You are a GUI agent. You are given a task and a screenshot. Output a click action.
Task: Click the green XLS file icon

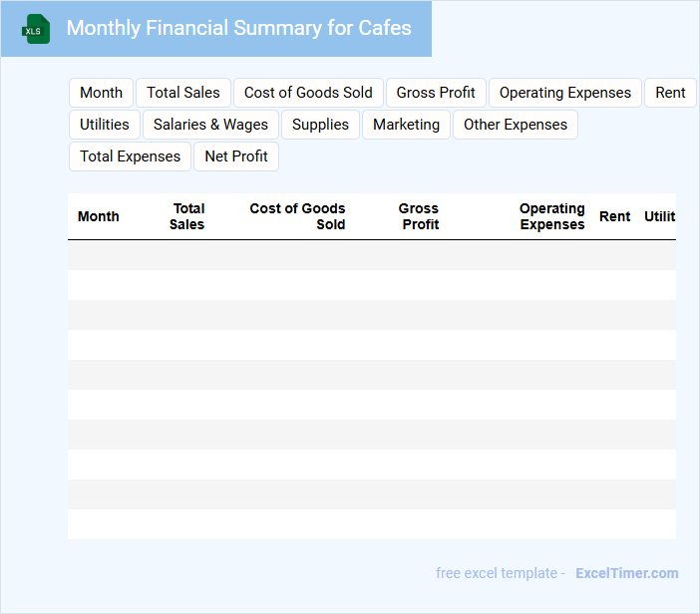[x=37, y=29]
